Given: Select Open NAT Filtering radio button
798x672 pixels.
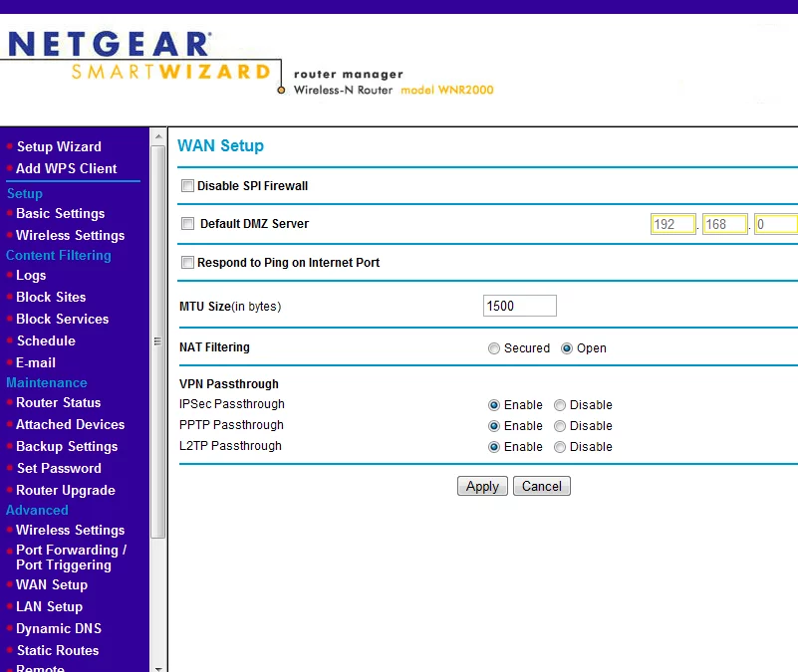Looking at the screenshot, I should pos(567,348).
